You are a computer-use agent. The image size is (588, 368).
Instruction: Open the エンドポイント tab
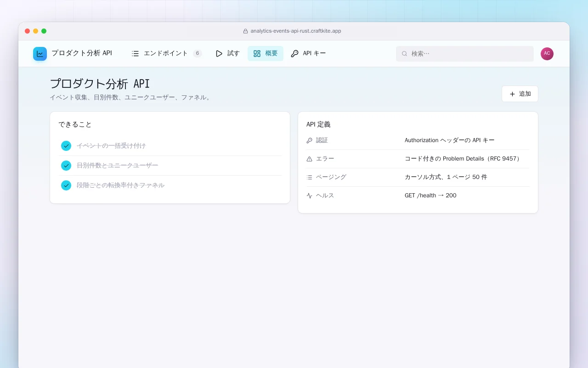167,53
